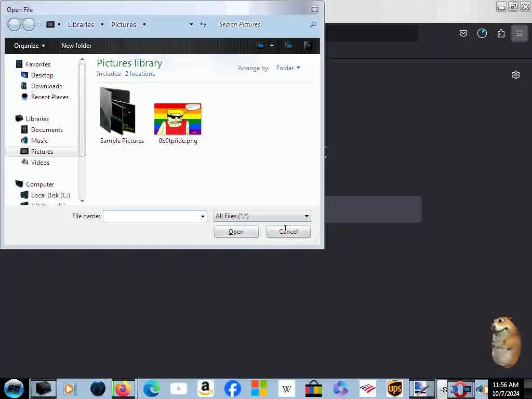Switch to Firefox in the taskbar

(123, 389)
